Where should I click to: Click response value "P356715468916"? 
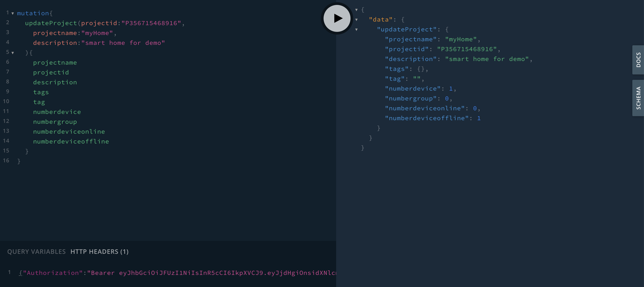(467, 49)
